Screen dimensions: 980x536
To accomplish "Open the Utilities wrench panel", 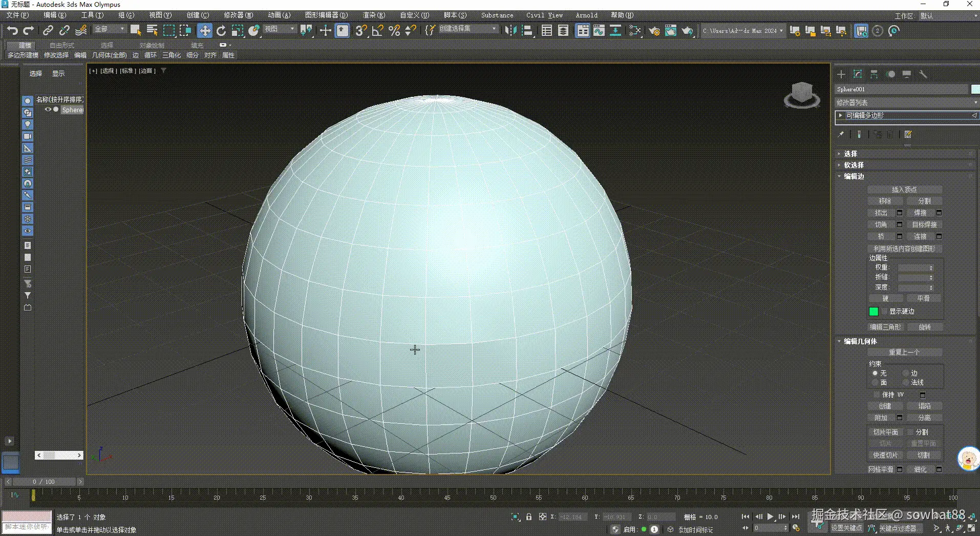I will [923, 74].
